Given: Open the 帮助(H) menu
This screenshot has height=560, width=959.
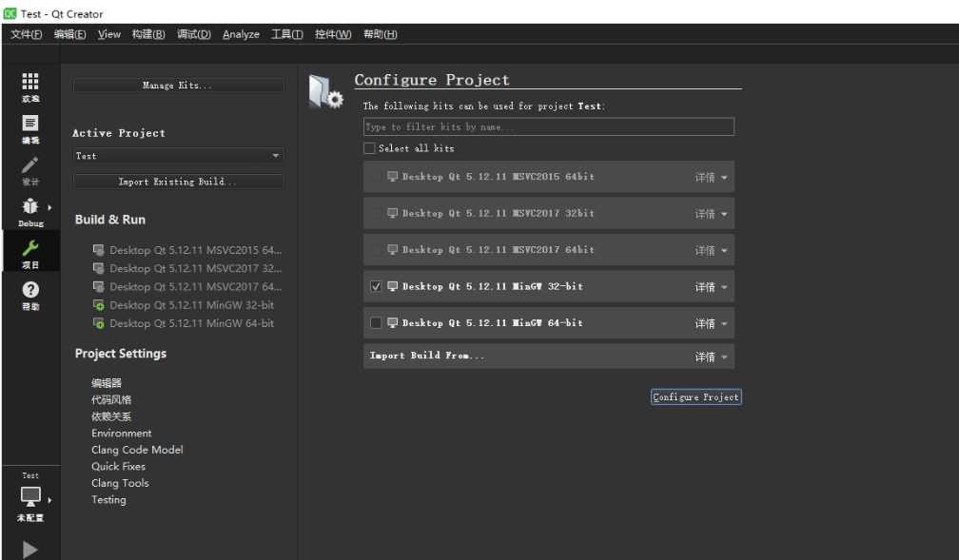Looking at the screenshot, I should 380,34.
